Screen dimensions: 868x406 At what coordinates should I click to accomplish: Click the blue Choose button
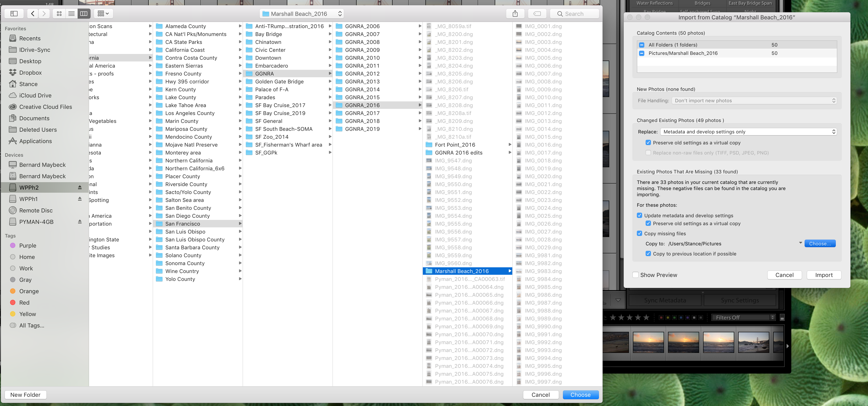click(580, 395)
